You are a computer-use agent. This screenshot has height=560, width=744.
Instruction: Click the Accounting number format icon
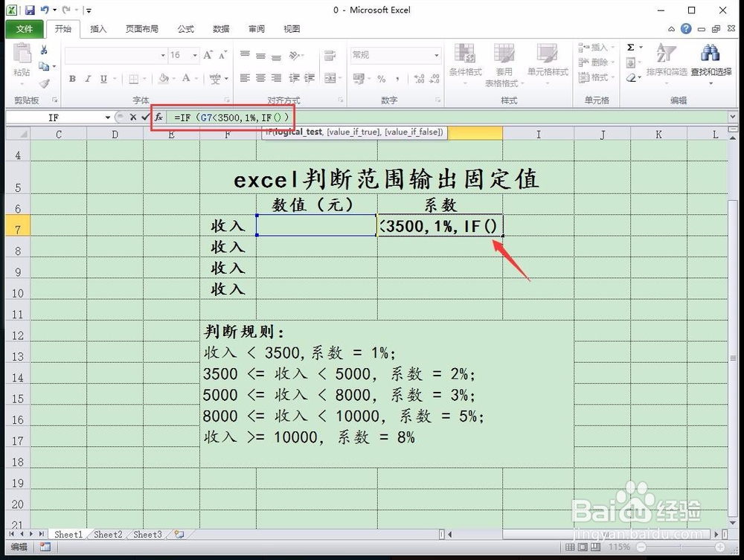point(359,79)
